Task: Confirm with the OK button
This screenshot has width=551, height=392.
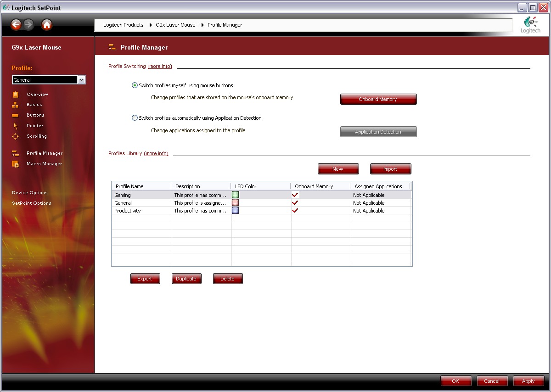Action: [456, 381]
